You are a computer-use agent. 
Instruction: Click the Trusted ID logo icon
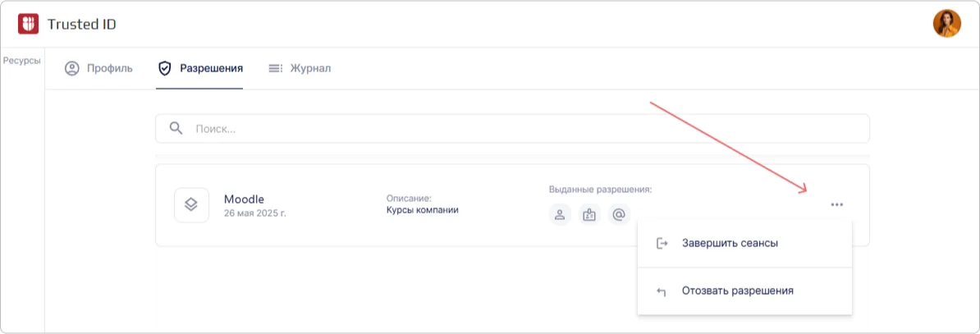[29, 24]
